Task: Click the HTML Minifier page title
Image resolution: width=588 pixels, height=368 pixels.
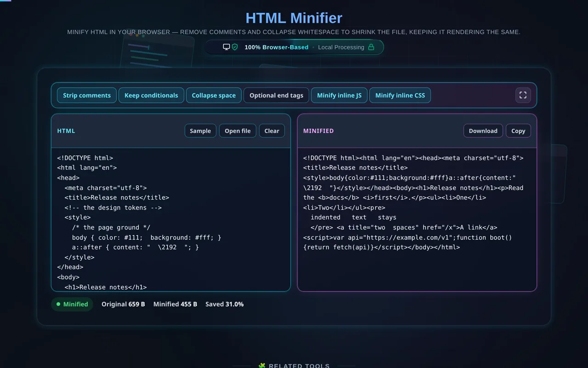Action: (x=294, y=18)
